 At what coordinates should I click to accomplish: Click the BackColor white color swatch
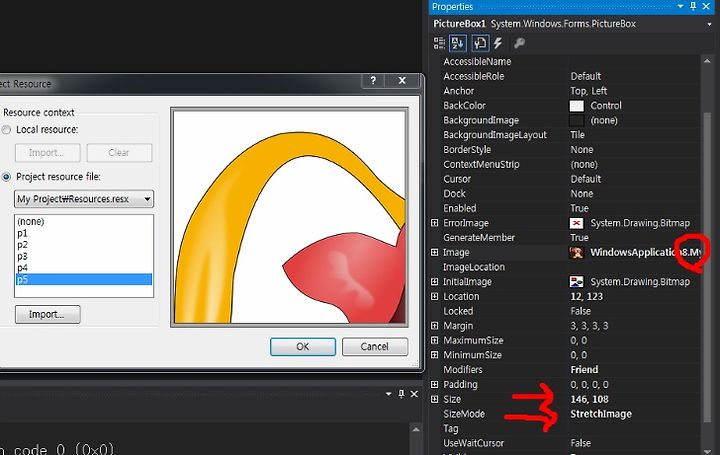click(x=577, y=106)
